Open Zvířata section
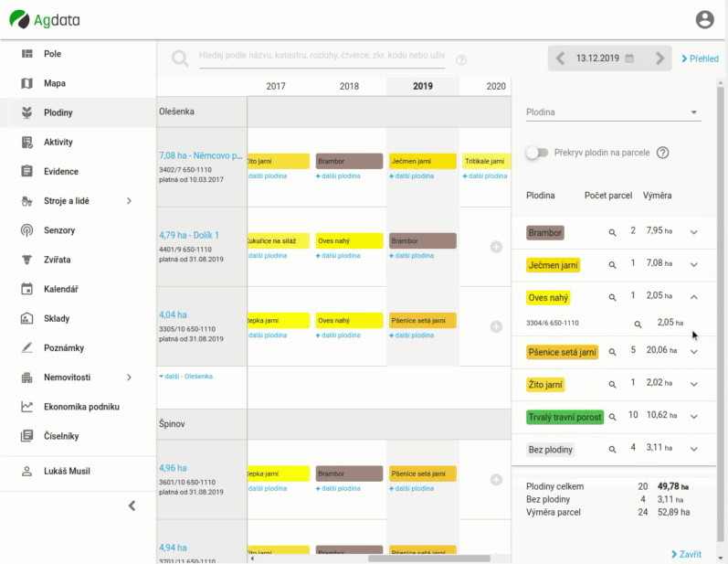The width and height of the screenshot is (728, 564). pyautogui.click(x=78, y=260)
